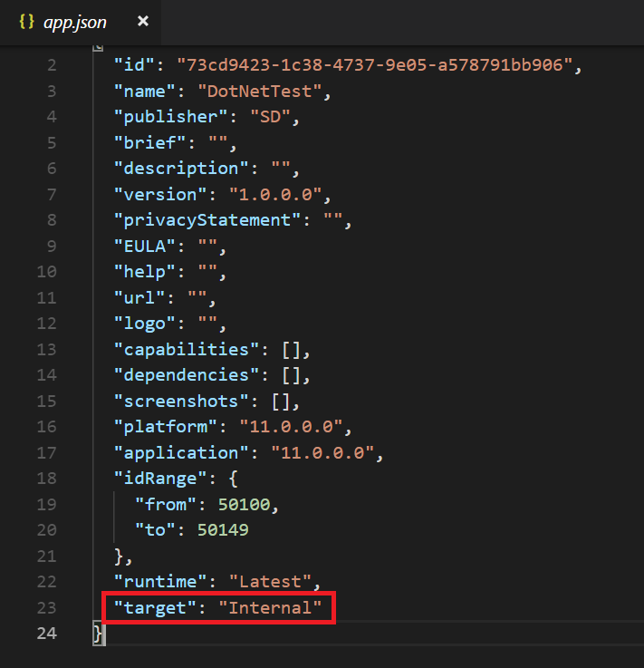Select the app.json editor tab
This screenshot has width=644, height=668.
81,22
